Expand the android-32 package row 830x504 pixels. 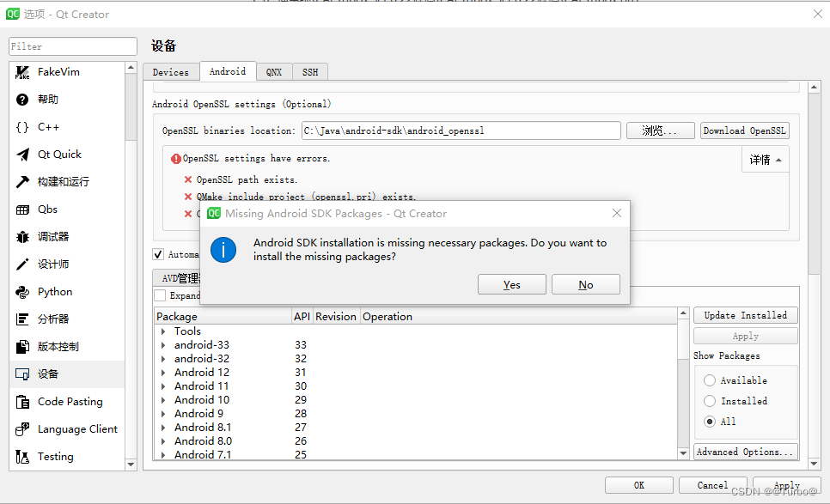tap(163, 359)
